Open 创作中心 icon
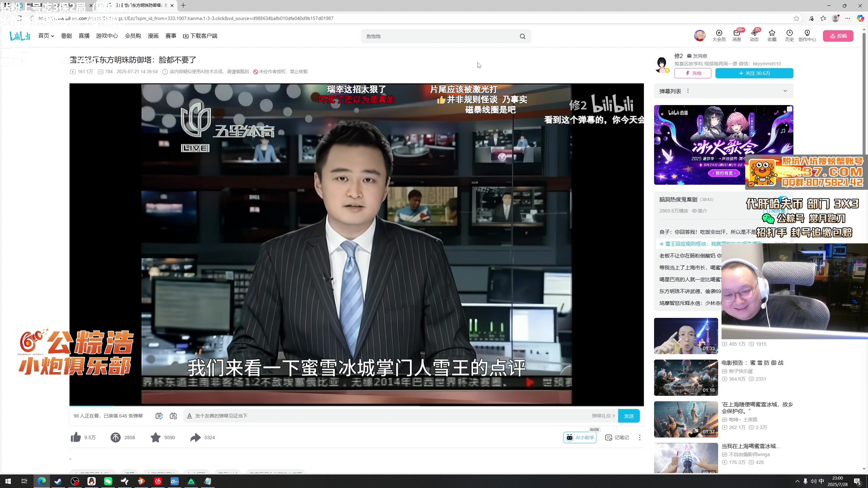868x488 pixels. [x=807, y=36]
